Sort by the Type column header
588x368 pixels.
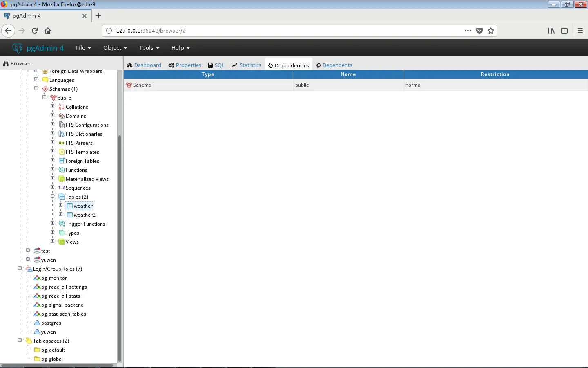point(208,74)
